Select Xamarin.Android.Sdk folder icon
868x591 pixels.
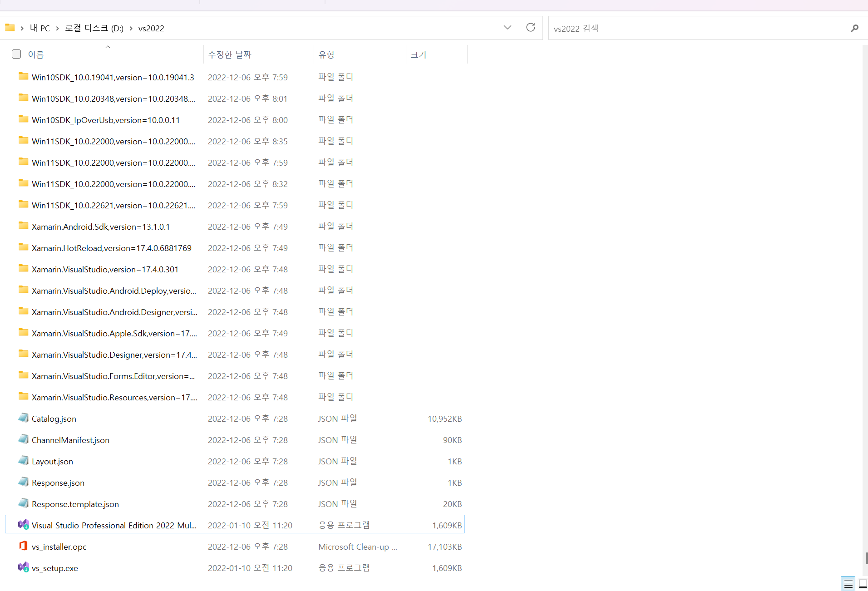click(23, 226)
